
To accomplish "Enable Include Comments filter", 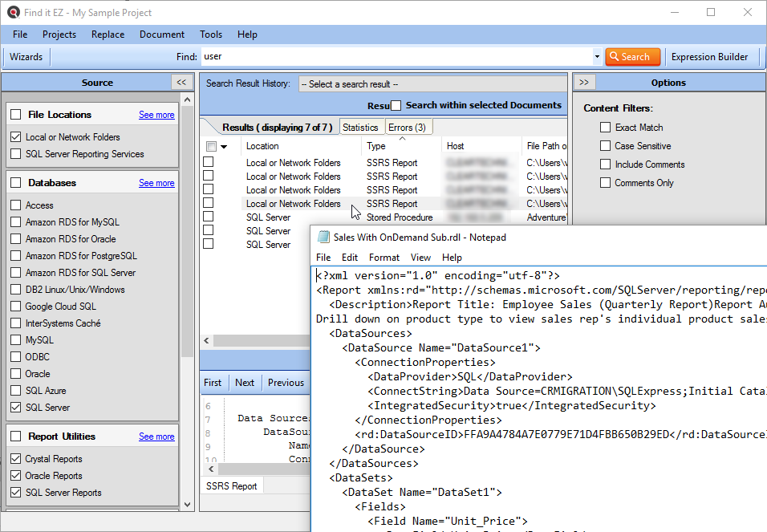I will coord(605,164).
